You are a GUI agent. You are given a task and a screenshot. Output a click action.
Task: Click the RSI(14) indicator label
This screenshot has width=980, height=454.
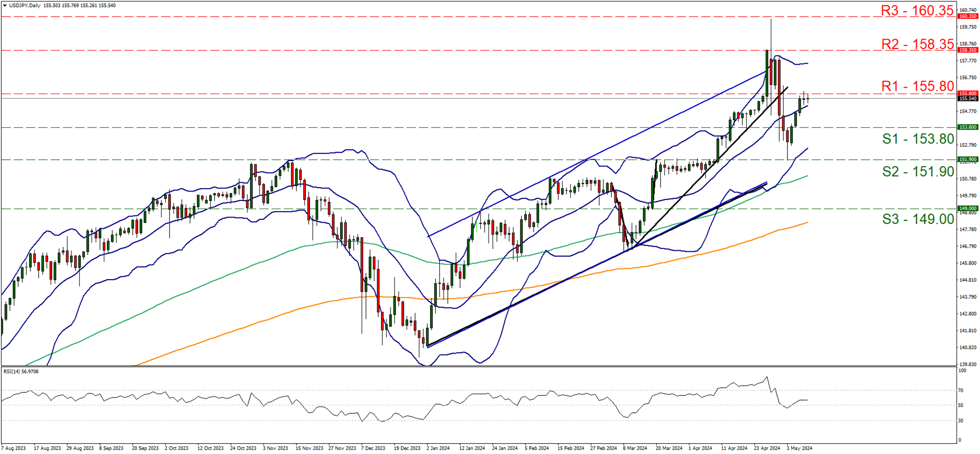22,371
